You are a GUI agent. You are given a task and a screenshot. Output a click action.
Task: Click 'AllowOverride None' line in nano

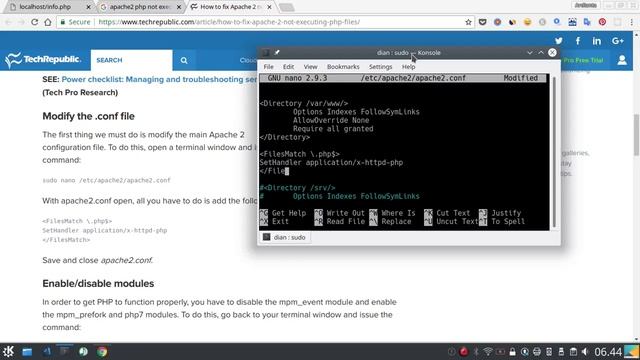tap(331, 120)
